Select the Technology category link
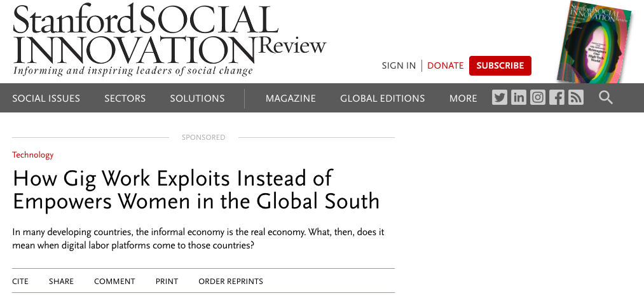 click(33, 155)
